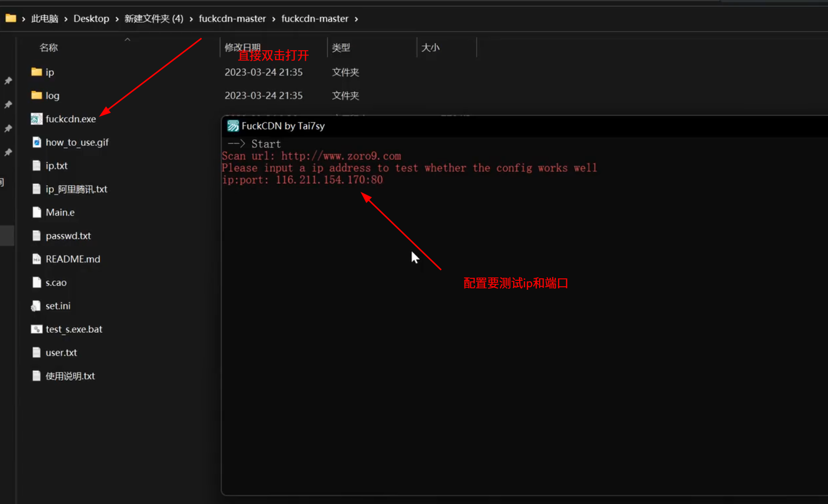The width and height of the screenshot is (828, 504).
Task: Click the passwd.txt file icon
Action: pyautogui.click(x=36, y=236)
